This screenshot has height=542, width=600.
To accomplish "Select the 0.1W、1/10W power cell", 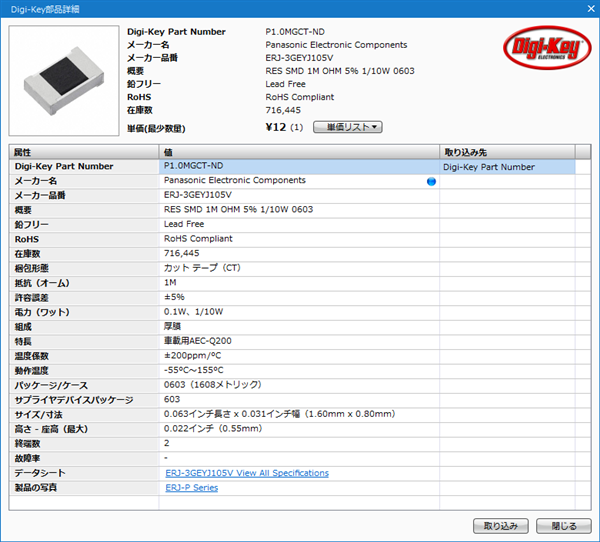I will pyautogui.click(x=299, y=312).
